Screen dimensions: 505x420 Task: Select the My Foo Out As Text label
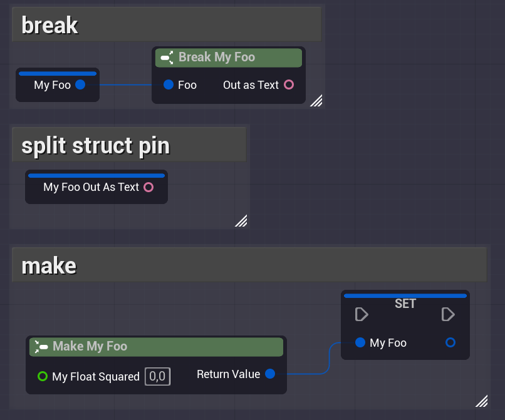[91, 187]
